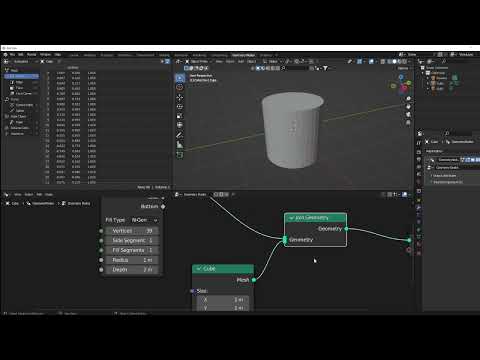Toggle X-ray mode in viewport header

(x=383, y=61)
